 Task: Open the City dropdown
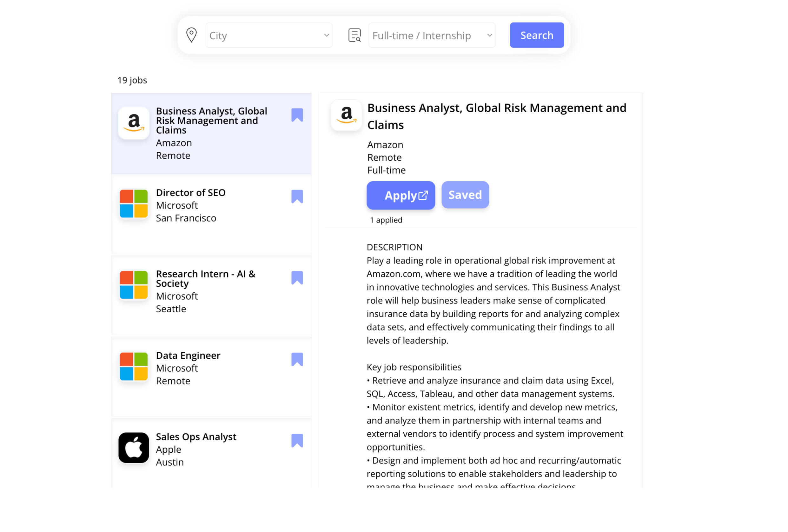tap(269, 35)
